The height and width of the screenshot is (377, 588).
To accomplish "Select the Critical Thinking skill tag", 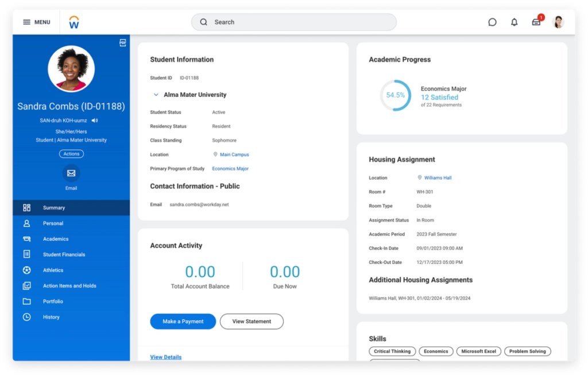I will tap(392, 351).
